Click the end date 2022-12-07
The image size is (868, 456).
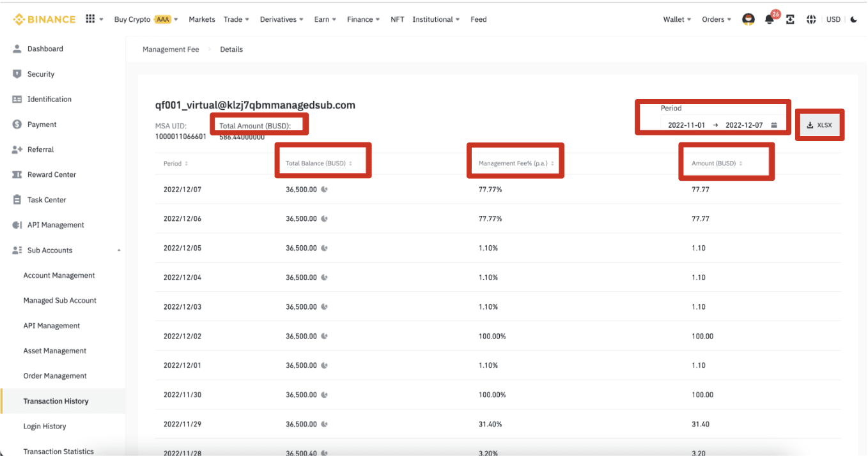[x=744, y=125]
